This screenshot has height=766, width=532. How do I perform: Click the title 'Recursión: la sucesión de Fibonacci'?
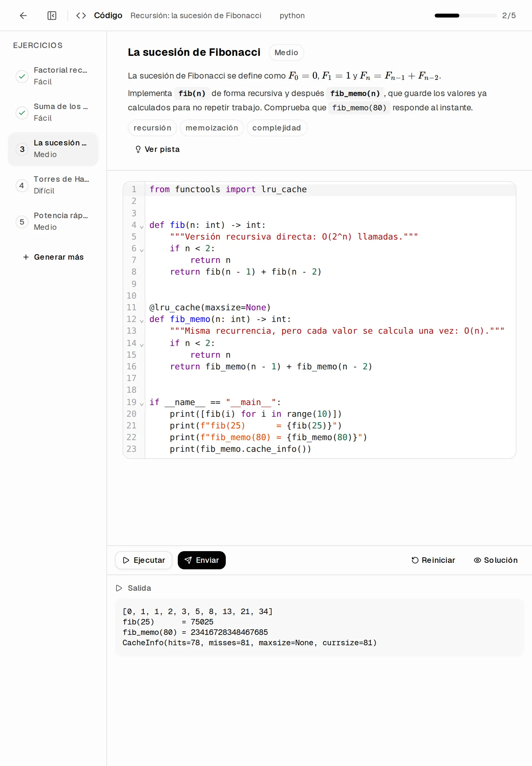click(x=196, y=16)
